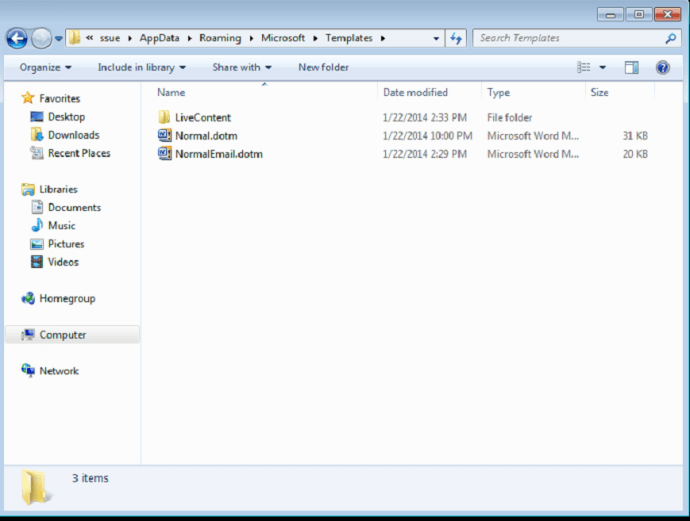Toggle the preview pane icon
Viewport: 690px width, 521px height.
631,68
